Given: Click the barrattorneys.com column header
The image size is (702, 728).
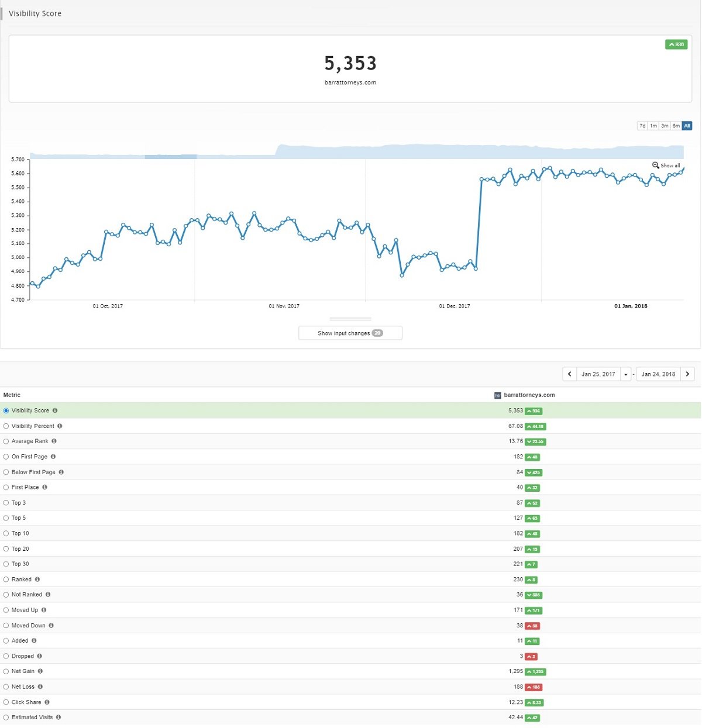Looking at the screenshot, I should coord(529,395).
